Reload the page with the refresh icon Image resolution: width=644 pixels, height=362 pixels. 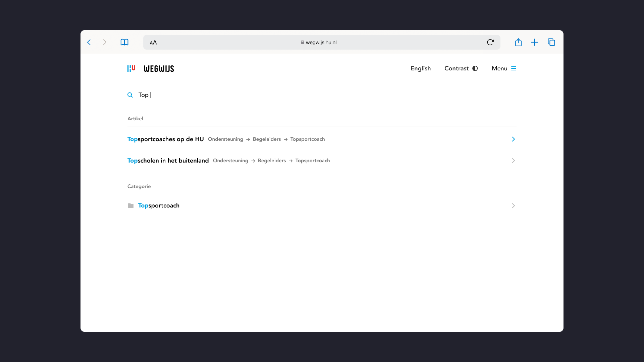click(490, 42)
